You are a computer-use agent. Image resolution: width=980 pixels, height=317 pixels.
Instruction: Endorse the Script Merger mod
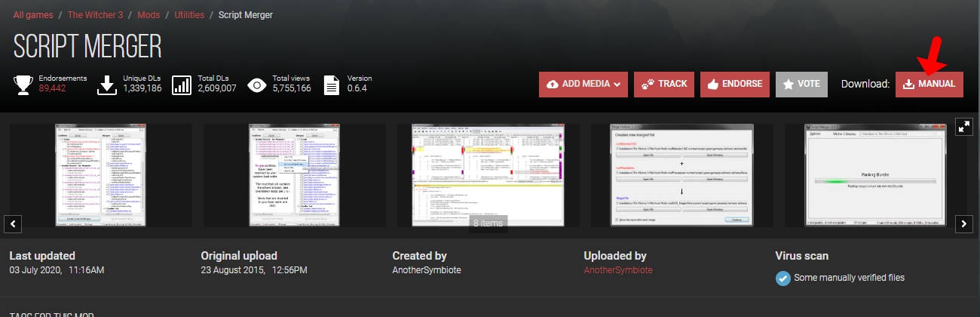[735, 85]
